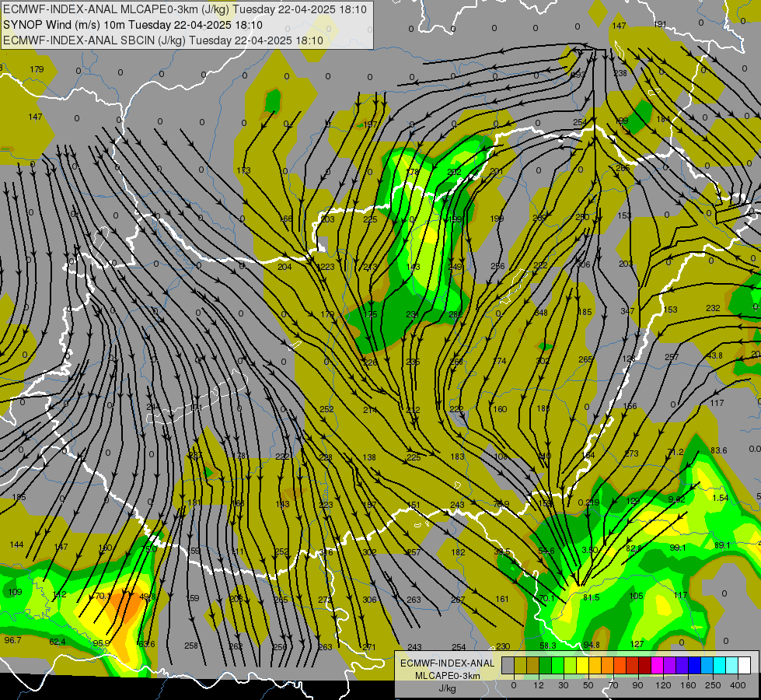Image resolution: width=761 pixels, height=700 pixels.
Task: Click legend scale label 250
Action: [x=713, y=685]
